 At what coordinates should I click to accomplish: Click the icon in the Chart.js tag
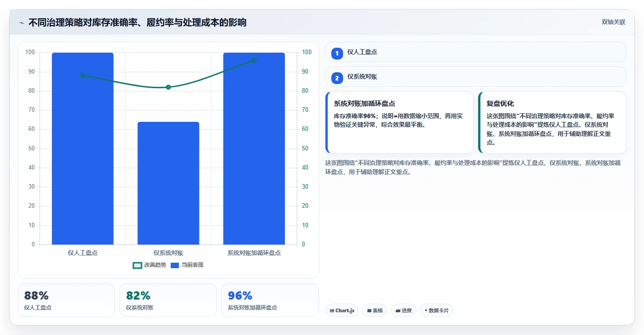tap(332, 311)
